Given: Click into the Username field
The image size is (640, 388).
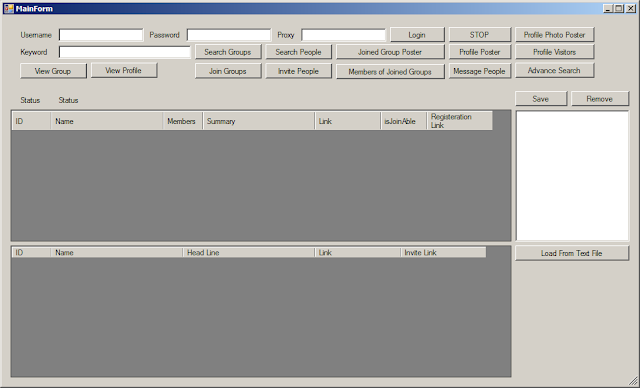Looking at the screenshot, I should pos(101,35).
